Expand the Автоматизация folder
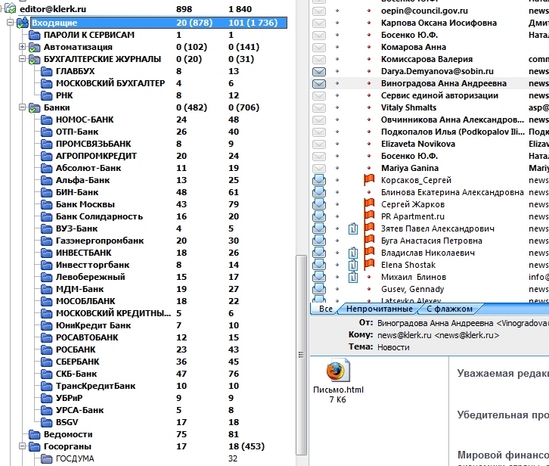 (22, 47)
